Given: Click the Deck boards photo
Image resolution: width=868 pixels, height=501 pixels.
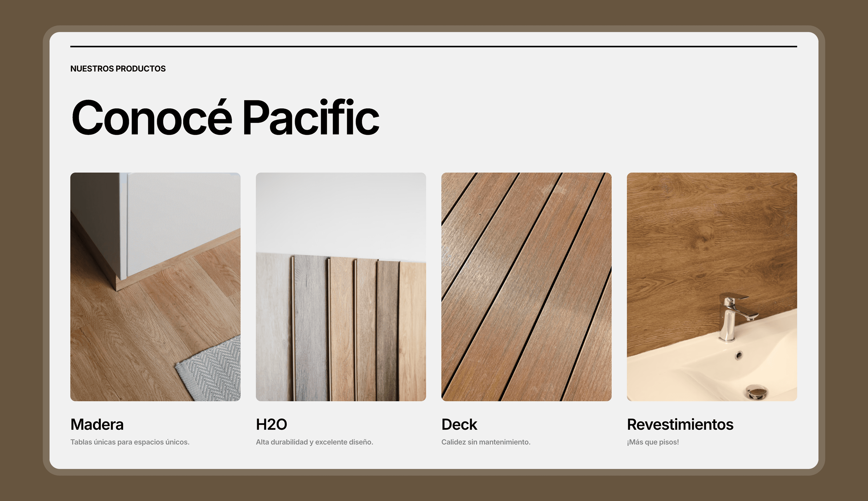Looking at the screenshot, I should [526, 286].
